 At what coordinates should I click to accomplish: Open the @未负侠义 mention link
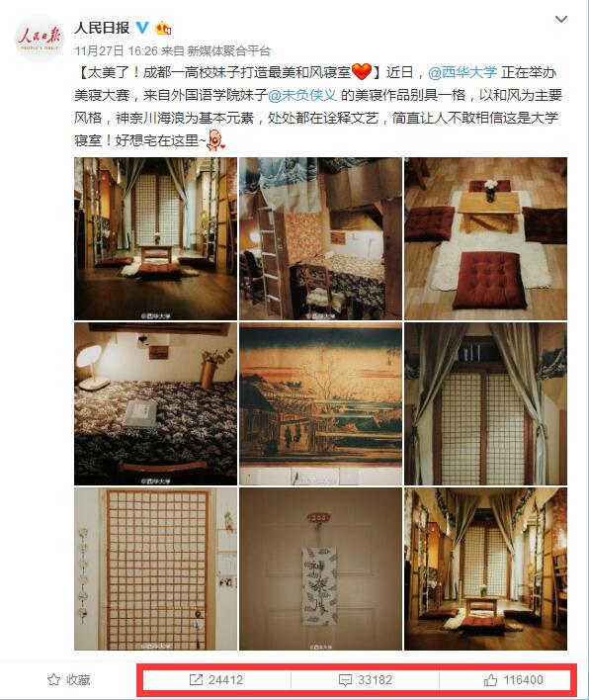302,95
